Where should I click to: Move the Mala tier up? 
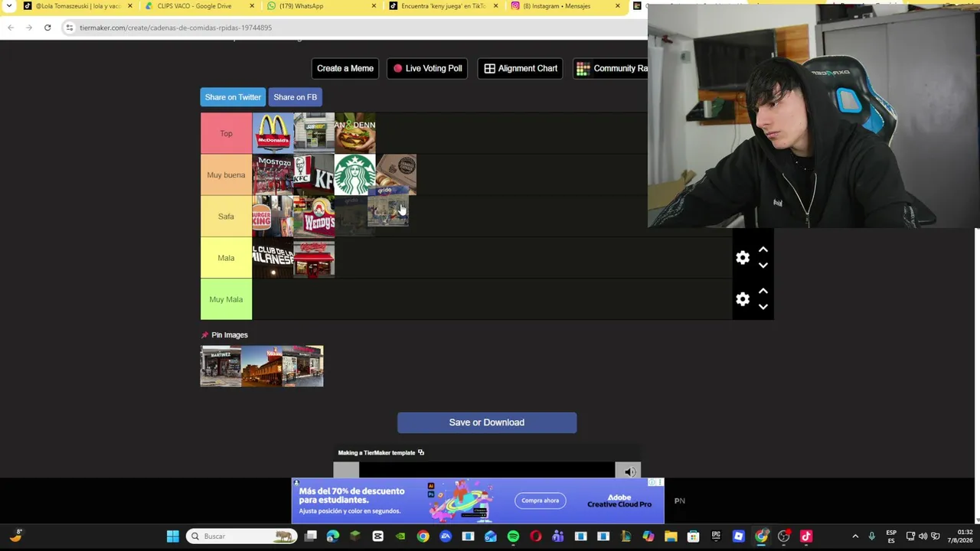pyautogui.click(x=763, y=250)
